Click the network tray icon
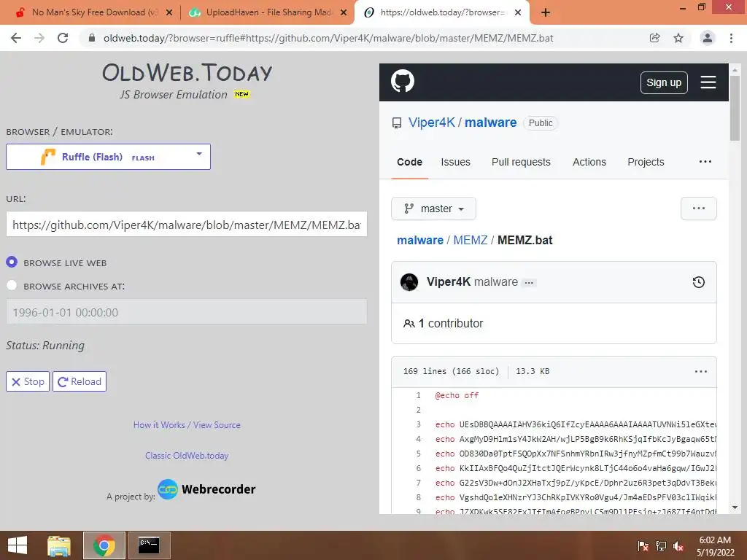Viewport: 747px width, 560px height. [x=660, y=546]
